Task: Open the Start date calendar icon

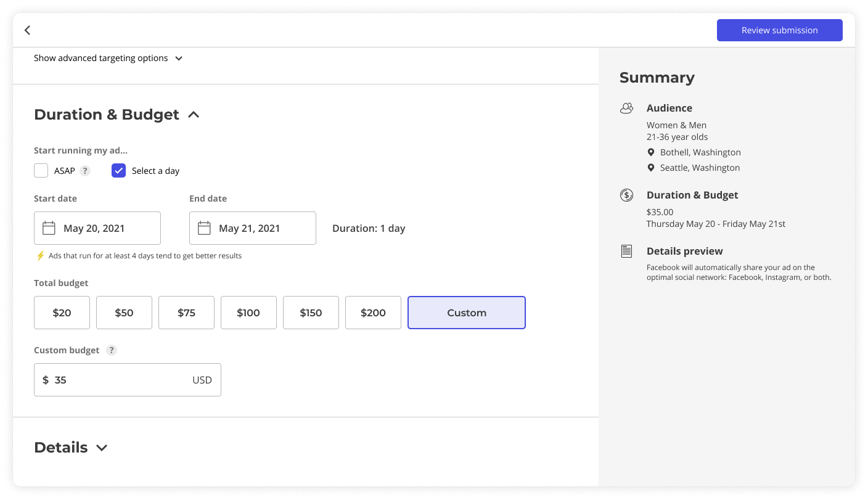Action: pyautogui.click(x=49, y=228)
